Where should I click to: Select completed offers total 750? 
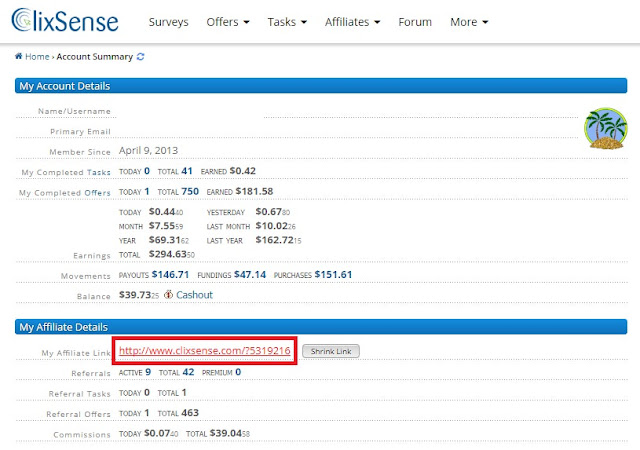[x=190, y=192]
